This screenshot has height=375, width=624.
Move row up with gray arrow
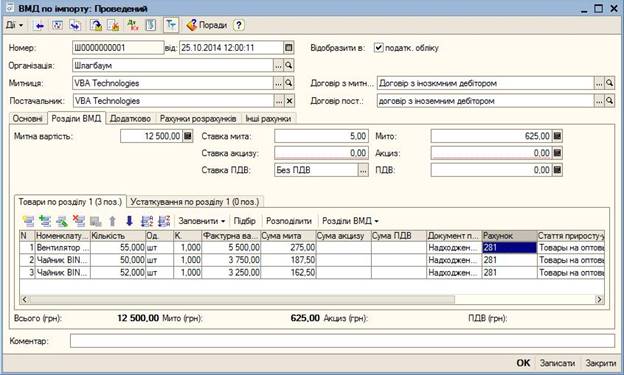point(113,221)
